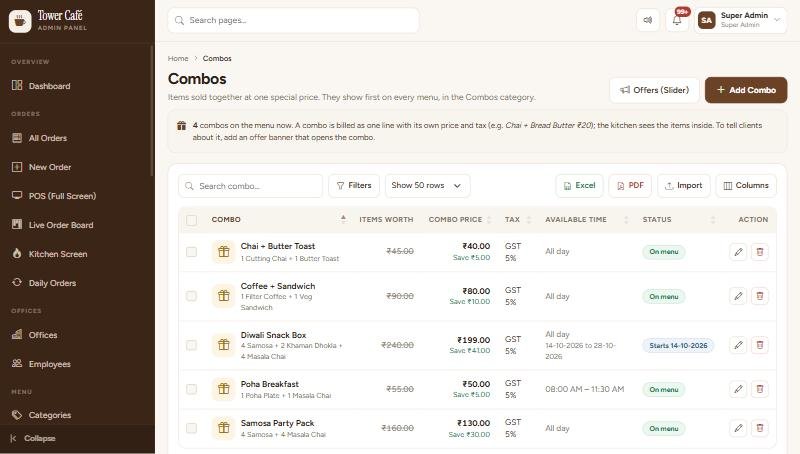Collapse the sidebar panel
Screen dimensions: 800x454
point(40,438)
